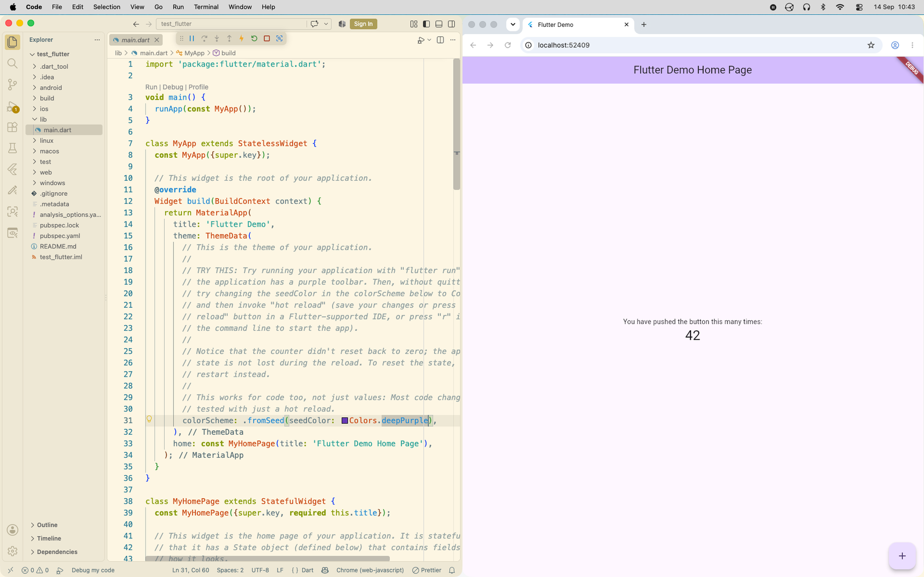This screenshot has height=577, width=924.
Task: Open editor More Actions ellipsis
Action: tap(452, 40)
